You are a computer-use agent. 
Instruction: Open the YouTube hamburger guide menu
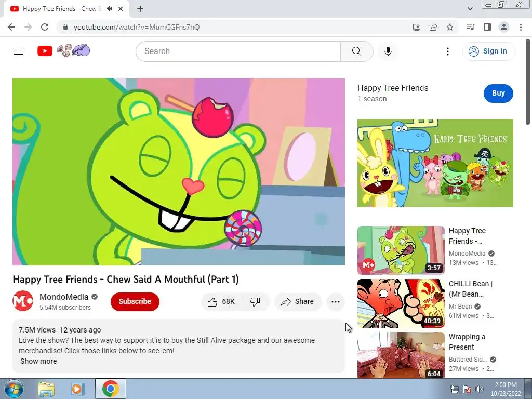point(19,51)
